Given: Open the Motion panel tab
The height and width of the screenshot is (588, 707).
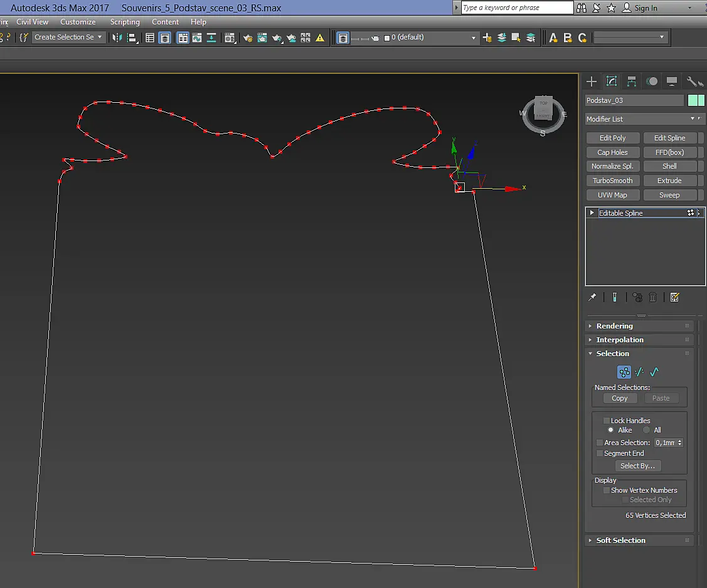Looking at the screenshot, I should (x=652, y=81).
